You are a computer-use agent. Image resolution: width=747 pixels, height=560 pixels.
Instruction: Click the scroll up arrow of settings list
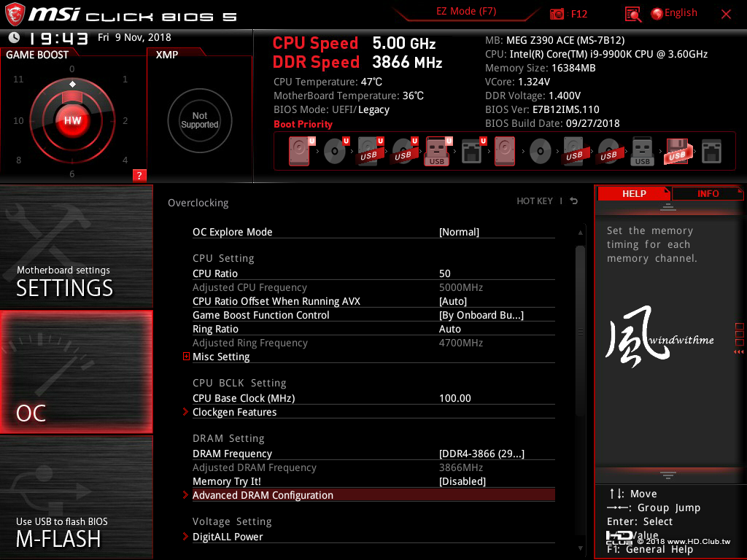tap(580, 233)
